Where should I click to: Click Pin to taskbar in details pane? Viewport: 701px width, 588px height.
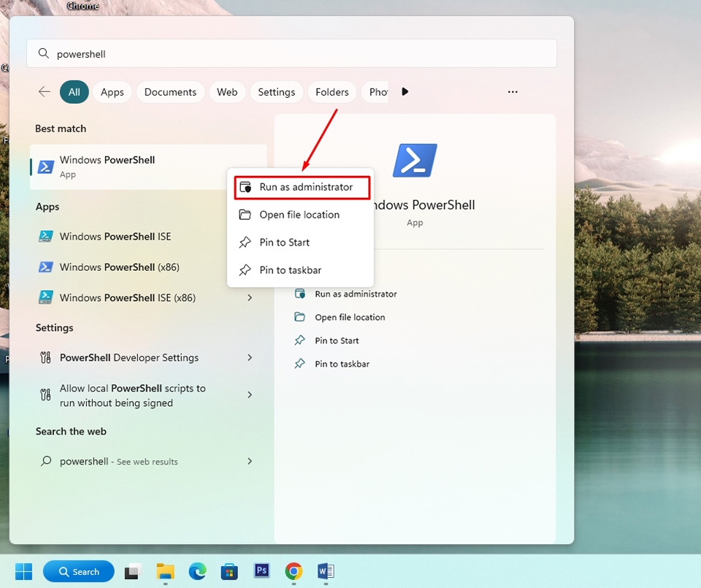tap(342, 364)
